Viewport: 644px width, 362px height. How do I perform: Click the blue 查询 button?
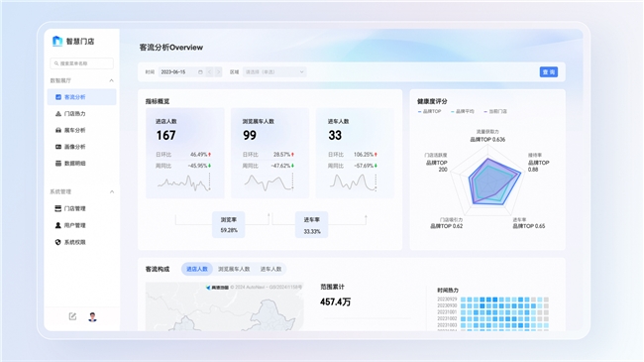tap(549, 72)
